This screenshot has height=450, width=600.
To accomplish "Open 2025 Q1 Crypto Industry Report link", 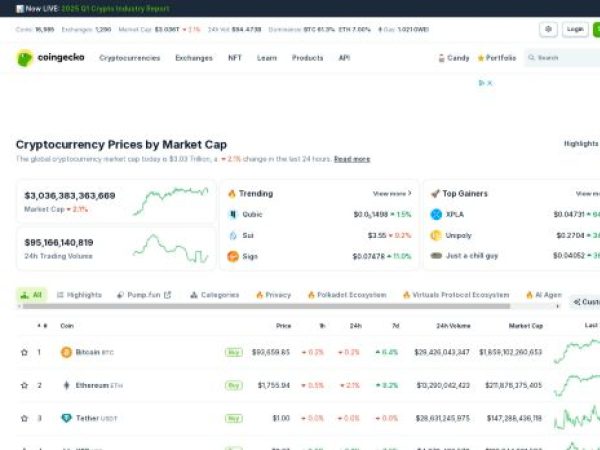I will coord(115,8).
